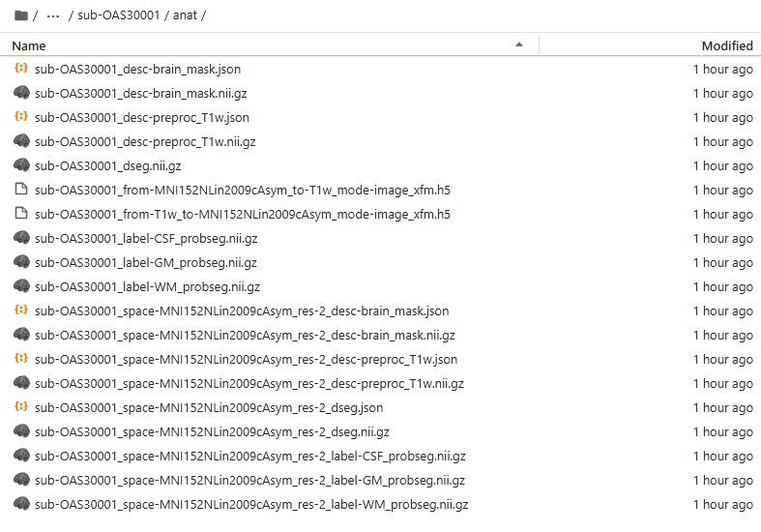Toggle the Name column sort arrow
Image resolution: width=761 pixels, height=532 pixels.
point(519,45)
